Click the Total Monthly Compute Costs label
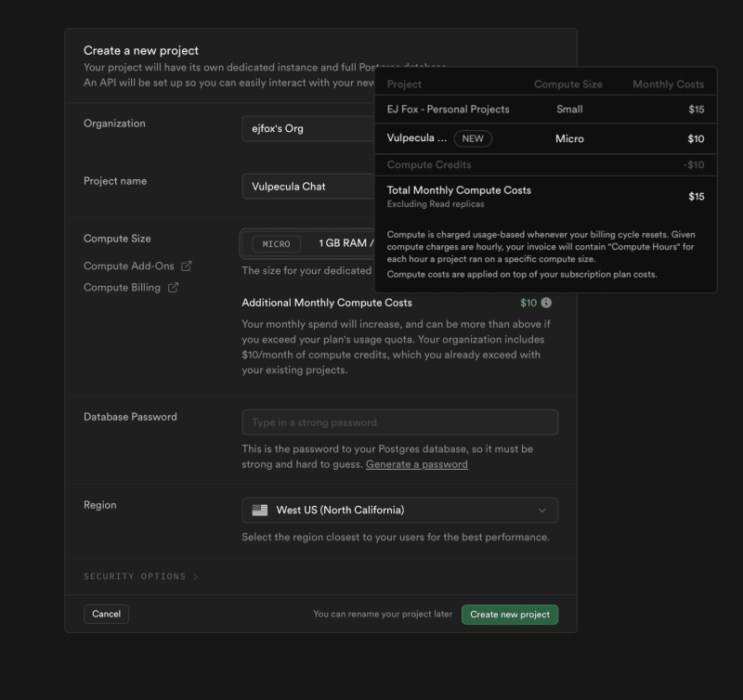This screenshot has width=743, height=700. tap(459, 190)
